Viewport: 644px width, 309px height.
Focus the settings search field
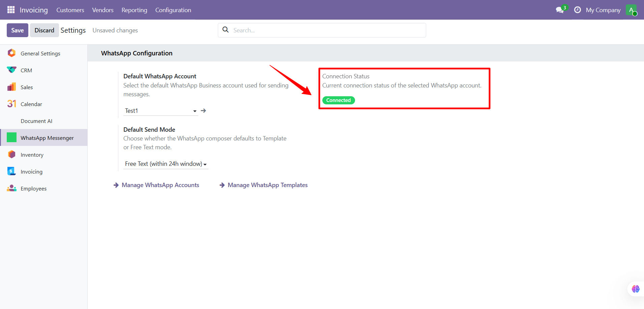[x=327, y=30]
